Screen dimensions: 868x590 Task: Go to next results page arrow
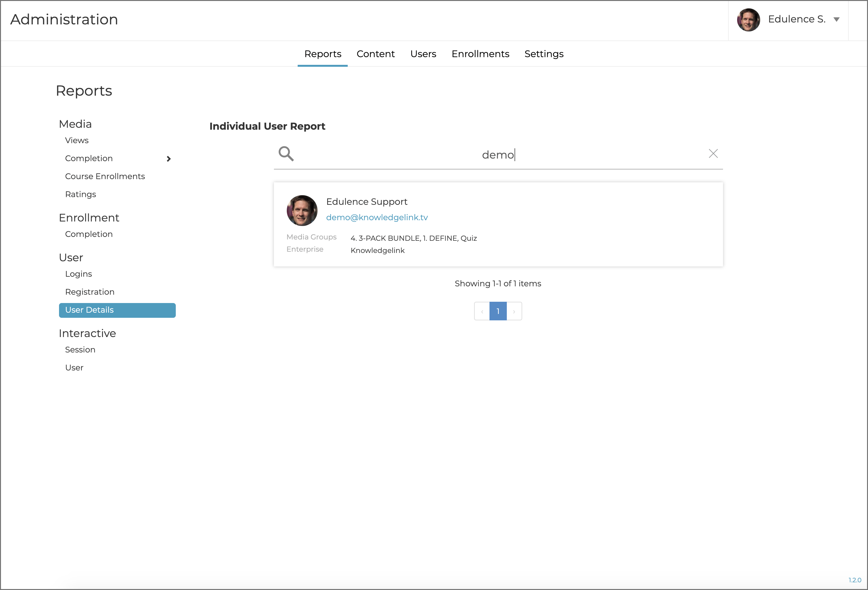click(514, 311)
